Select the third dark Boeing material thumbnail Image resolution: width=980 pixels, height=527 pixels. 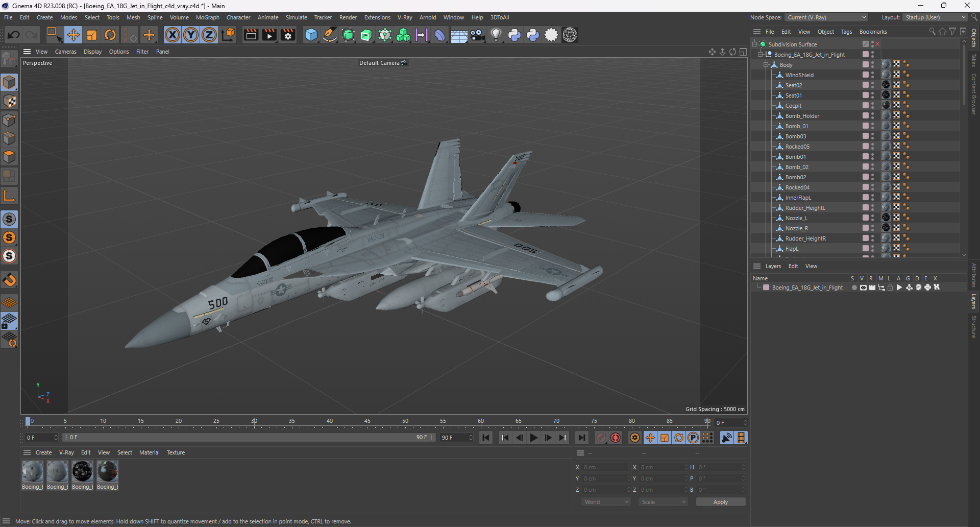coord(82,471)
